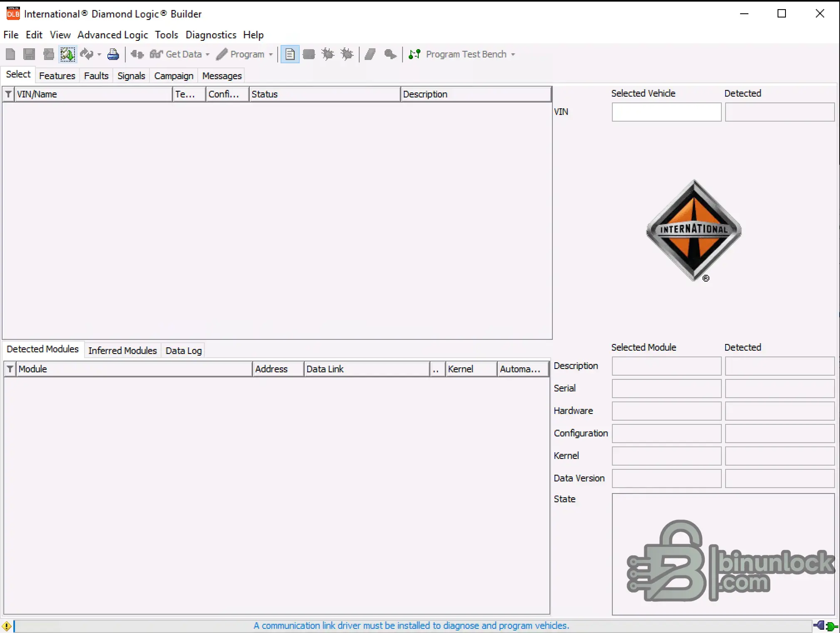Sort by the Address column header
The height and width of the screenshot is (633, 840).
point(278,369)
